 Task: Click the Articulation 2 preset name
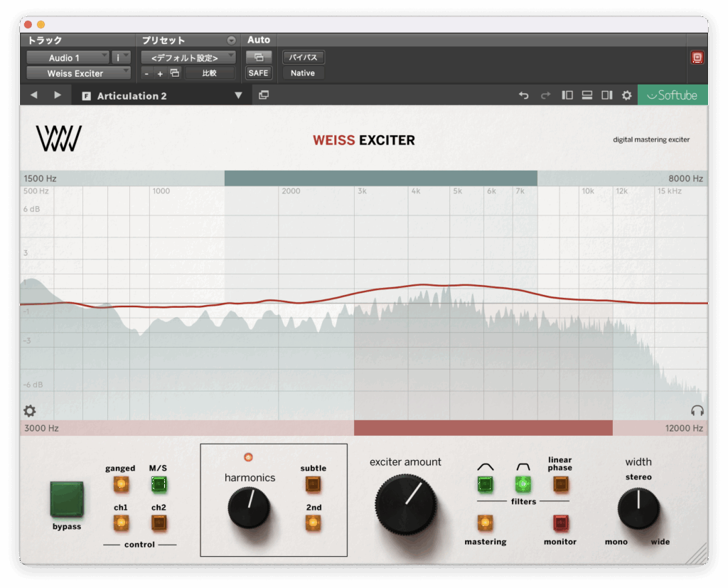[x=132, y=96]
